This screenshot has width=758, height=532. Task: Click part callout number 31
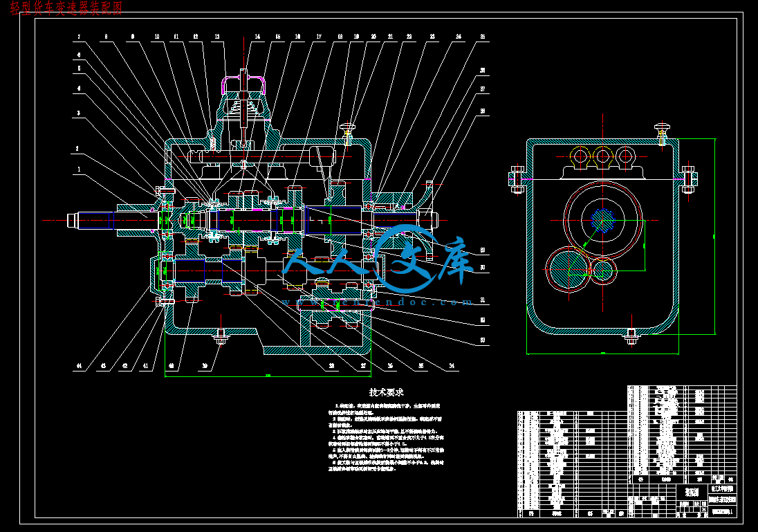[x=483, y=300]
